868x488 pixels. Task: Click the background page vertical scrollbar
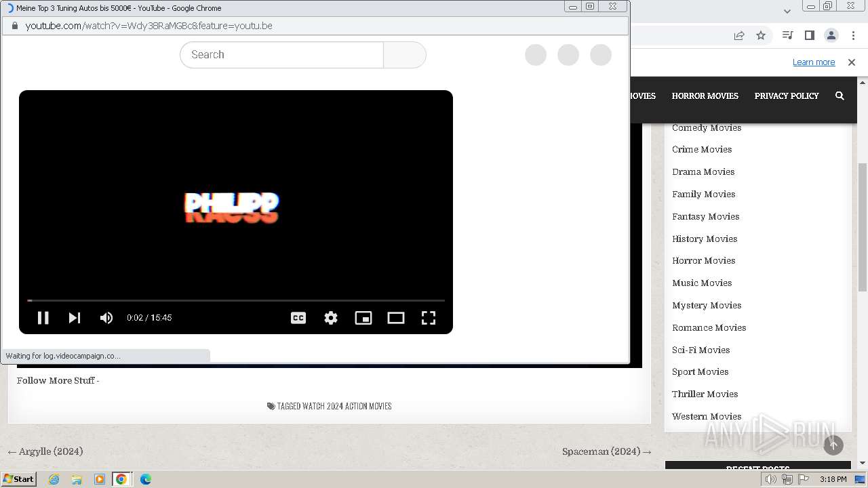point(863,227)
